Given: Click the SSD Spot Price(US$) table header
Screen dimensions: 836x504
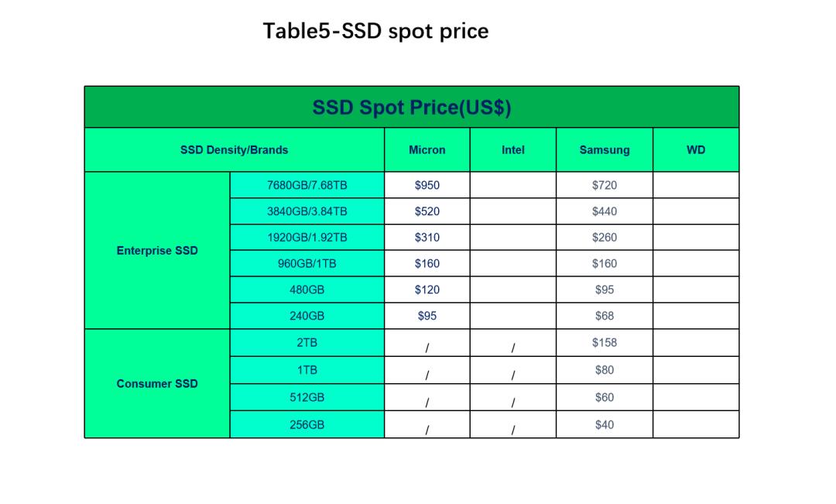Looking at the screenshot, I should point(412,107).
